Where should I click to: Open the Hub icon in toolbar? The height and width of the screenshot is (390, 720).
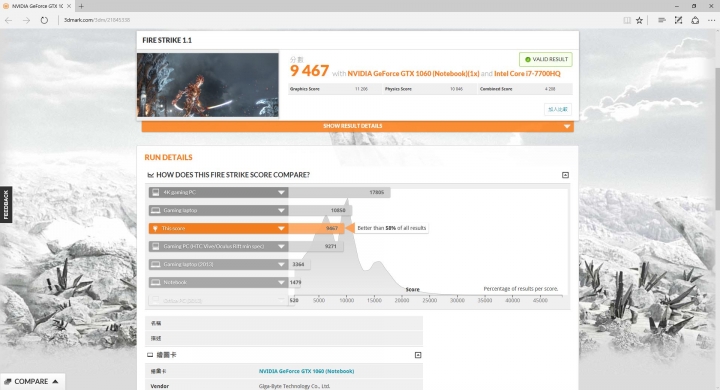point(662,20)
